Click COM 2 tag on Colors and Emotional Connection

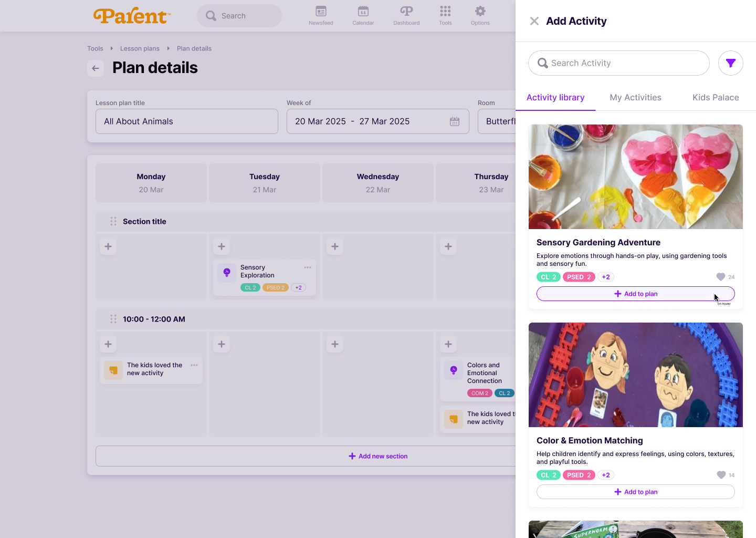coord(480,393)
